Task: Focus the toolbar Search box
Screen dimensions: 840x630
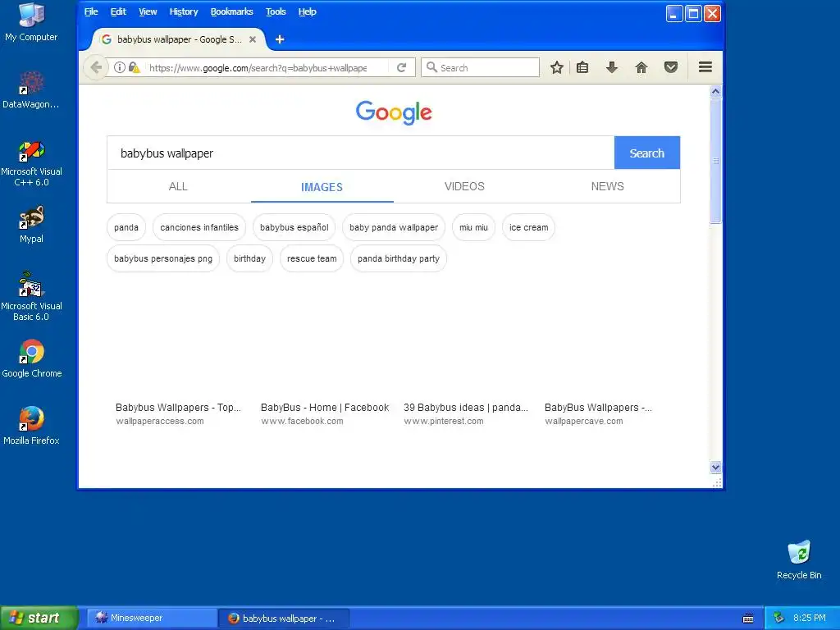Action: click(480, 67)
